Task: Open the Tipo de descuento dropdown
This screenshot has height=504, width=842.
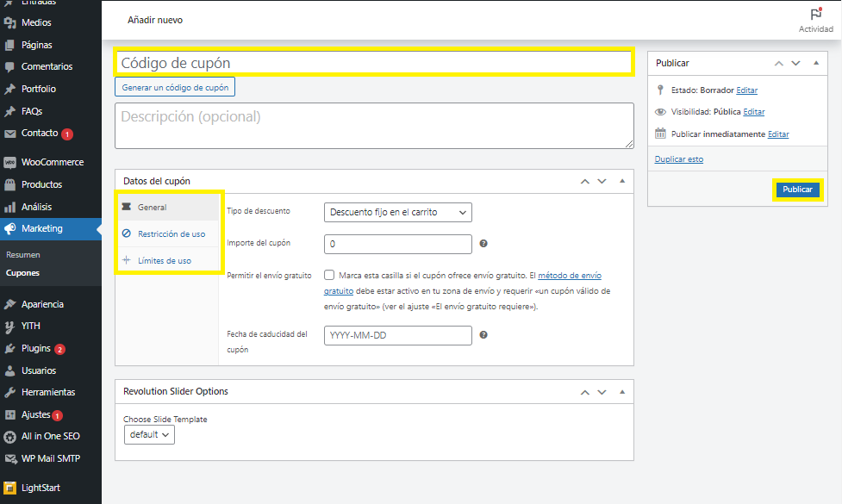Action: tap(398, 212)
